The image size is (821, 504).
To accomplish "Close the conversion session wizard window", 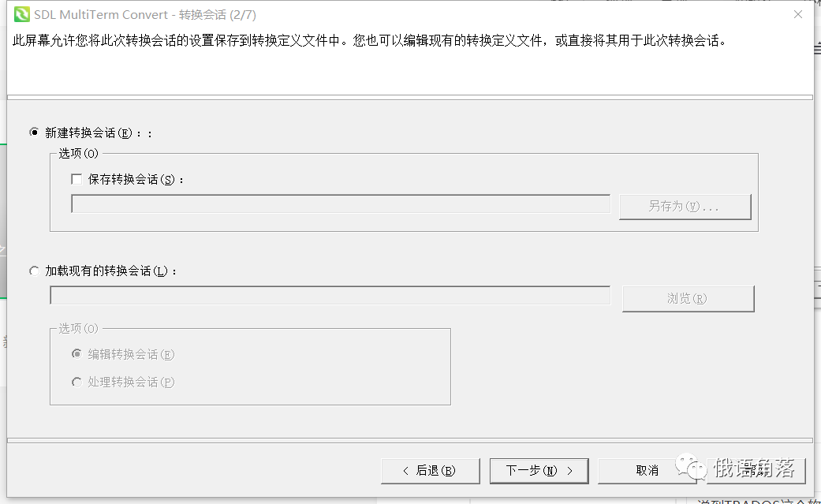I will tap(797, 14).
